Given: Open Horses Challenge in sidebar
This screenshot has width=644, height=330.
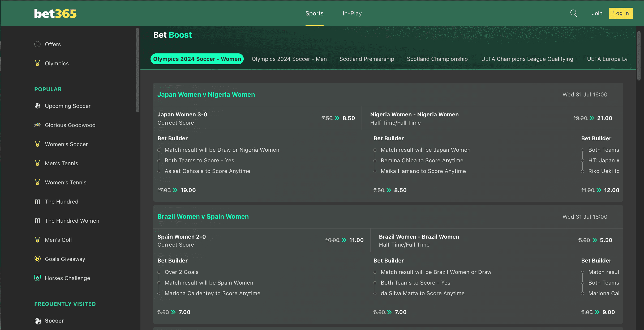Looking at the screenshot, I should (x=67, y=278).
